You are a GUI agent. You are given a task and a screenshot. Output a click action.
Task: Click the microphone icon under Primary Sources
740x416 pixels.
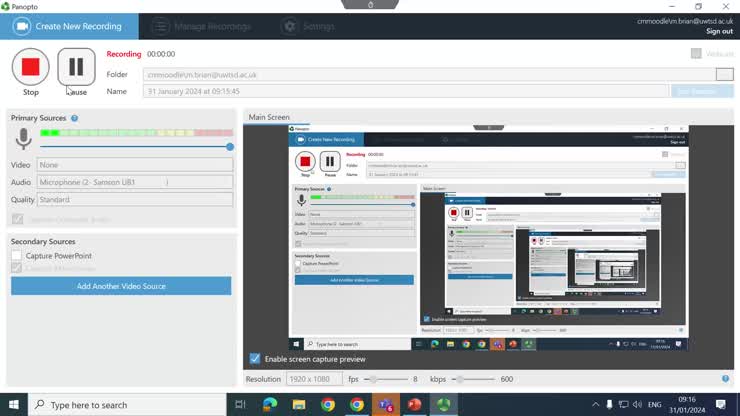[x=23, y=140]
